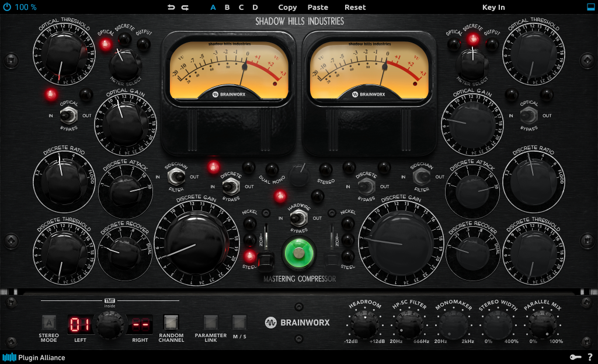Click the HP-SC Filter knob
Image resolution: width=598 pixels, height=364 pixels.
click(409, 325)
